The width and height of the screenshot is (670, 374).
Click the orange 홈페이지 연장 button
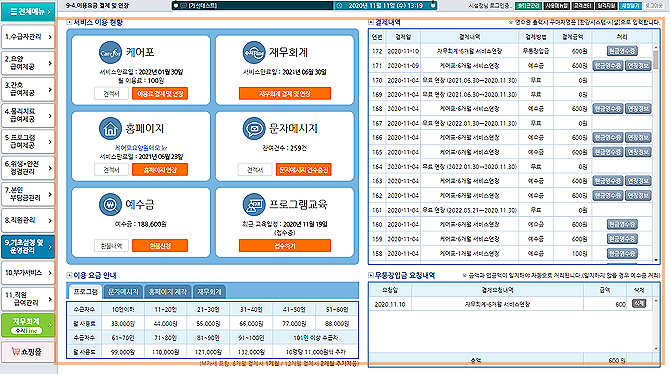[160, 170]
